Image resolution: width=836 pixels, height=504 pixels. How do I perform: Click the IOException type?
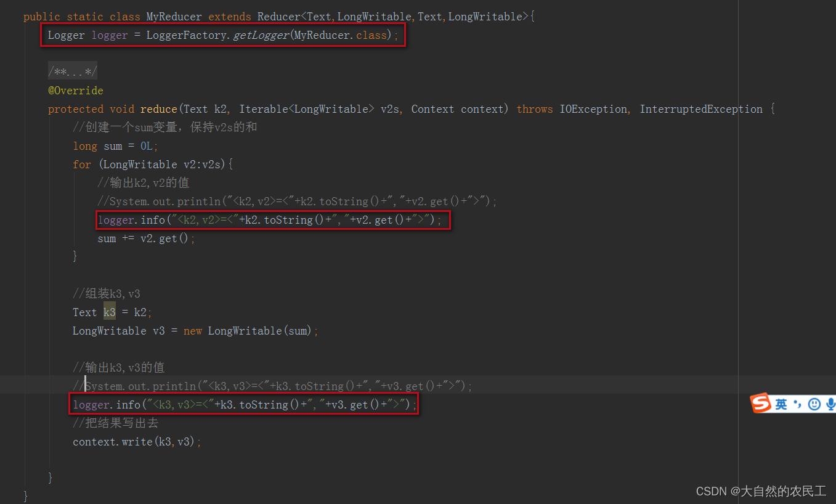[x=593, y=109]
